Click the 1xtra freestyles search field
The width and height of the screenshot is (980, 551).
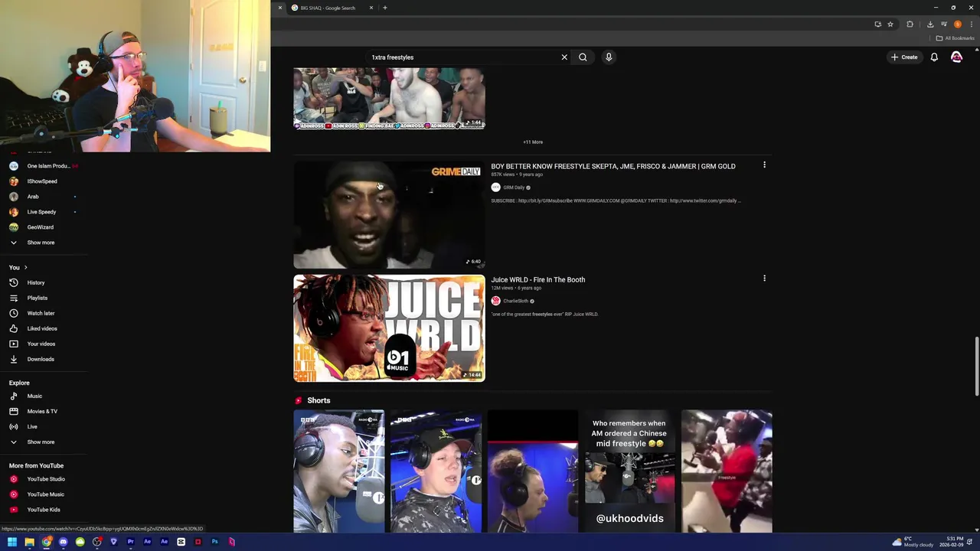click(463, 57)
